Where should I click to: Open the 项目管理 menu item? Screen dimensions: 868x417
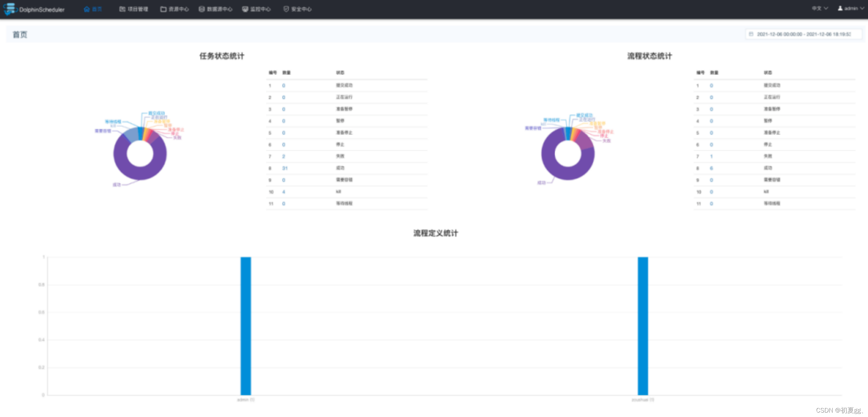click(x=138, y=9)
